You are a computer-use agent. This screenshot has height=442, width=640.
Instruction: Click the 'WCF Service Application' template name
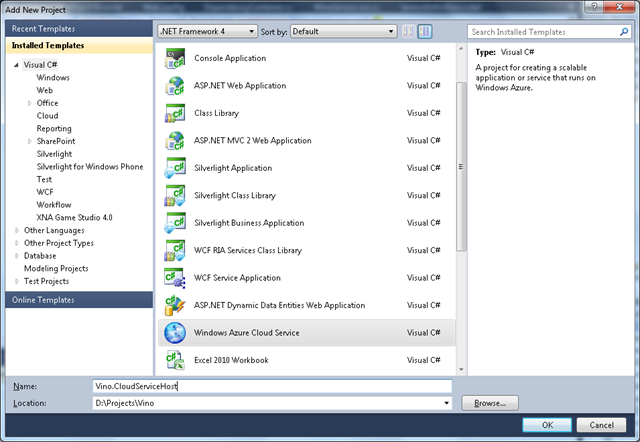[x=237, y=278]
